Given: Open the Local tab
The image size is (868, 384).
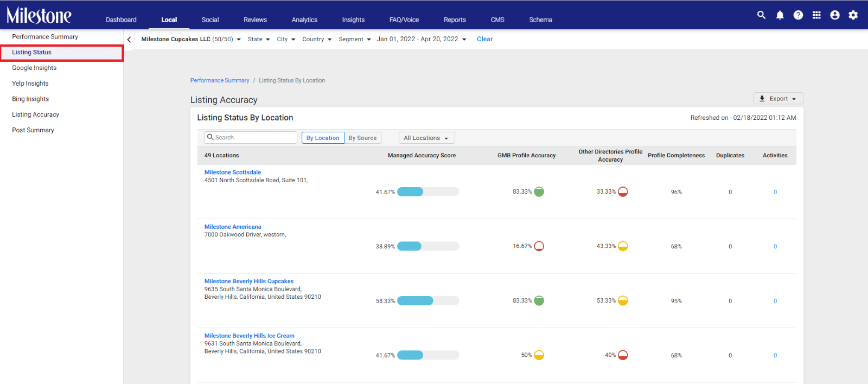Looking at the screenshot, I should [x=169, y=20].
